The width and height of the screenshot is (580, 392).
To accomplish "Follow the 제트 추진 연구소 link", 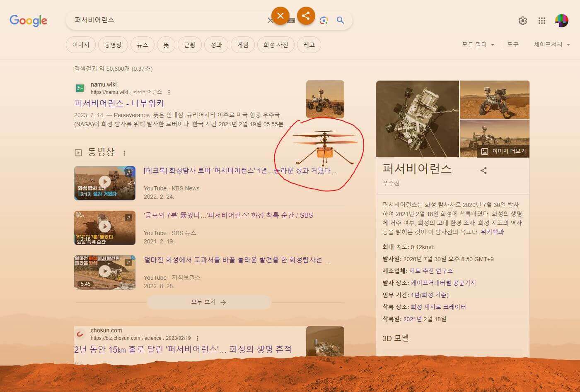I will 431,271.
